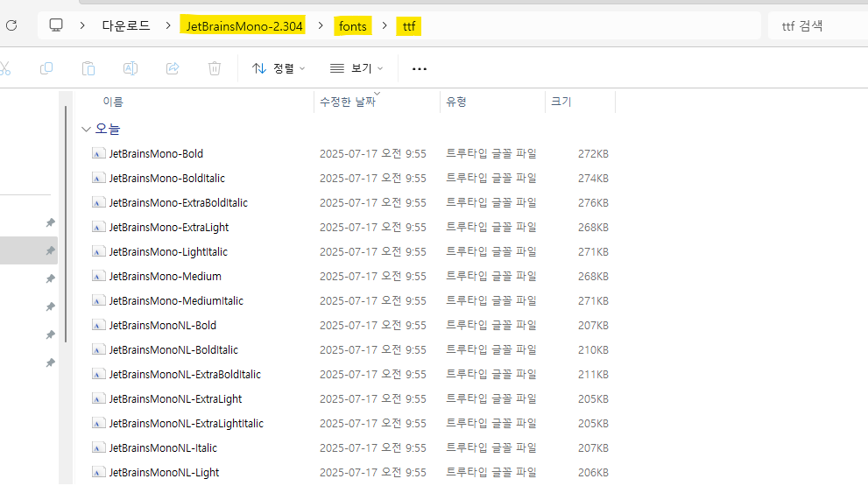Screen dimensions: 868x500
Task: Select file name JetBrainsMono-MediumItalic
Action: [x=176, y=300]
